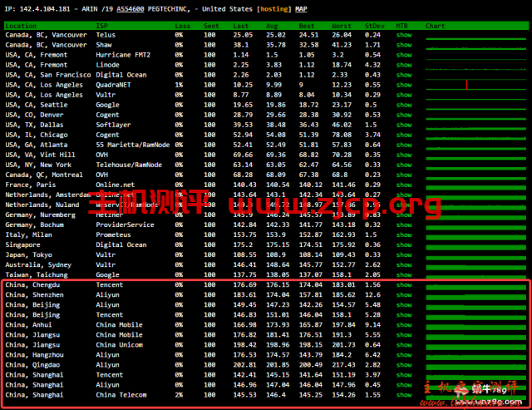Click the '1%' loss value for QuadraNET
This screenshot has height=410, width=532.
tap(179, 85)
